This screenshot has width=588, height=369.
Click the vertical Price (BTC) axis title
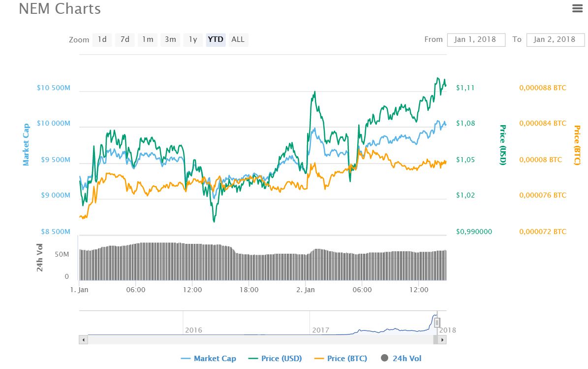(577, 145)
